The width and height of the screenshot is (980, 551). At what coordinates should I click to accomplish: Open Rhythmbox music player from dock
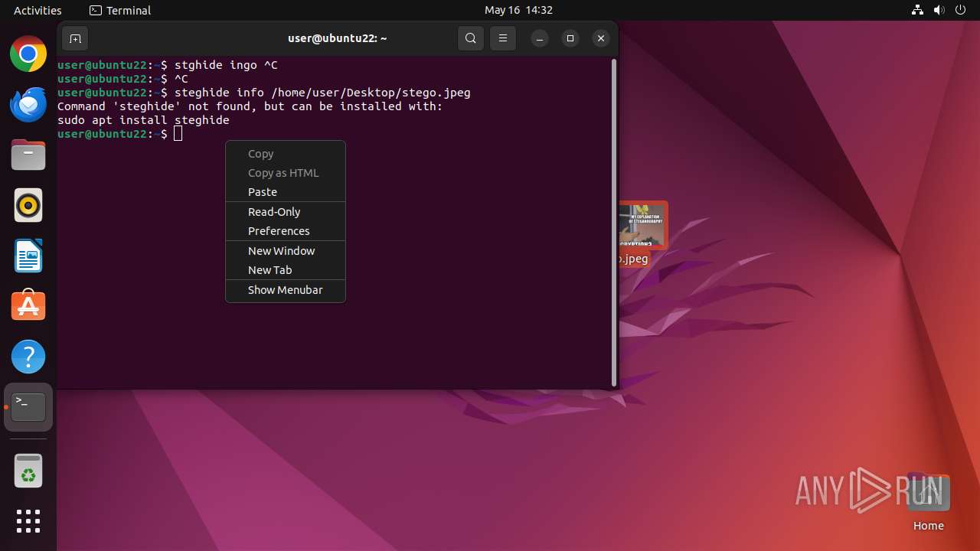(x=28, y=206)
